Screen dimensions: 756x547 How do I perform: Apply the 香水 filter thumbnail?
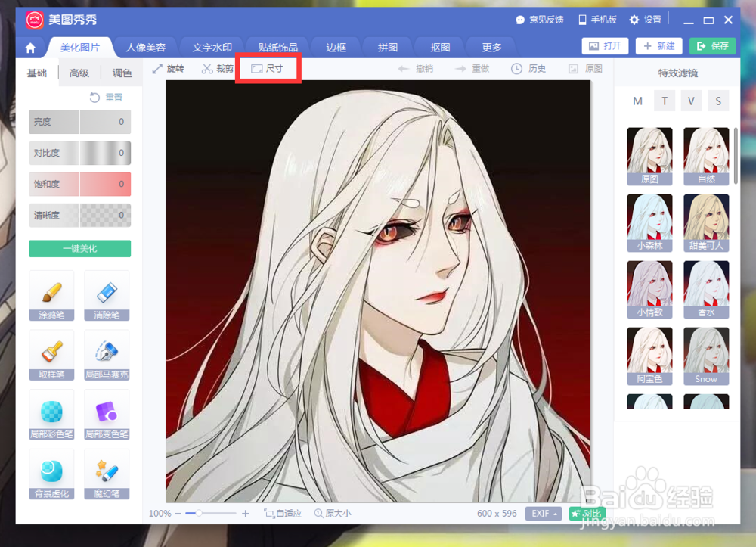pyautogui.click(x=706, y=290)
